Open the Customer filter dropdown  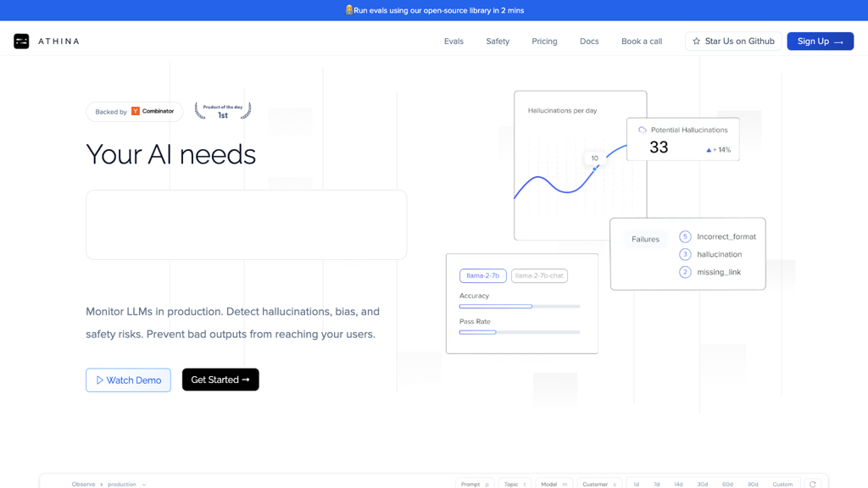coord(599,484)
